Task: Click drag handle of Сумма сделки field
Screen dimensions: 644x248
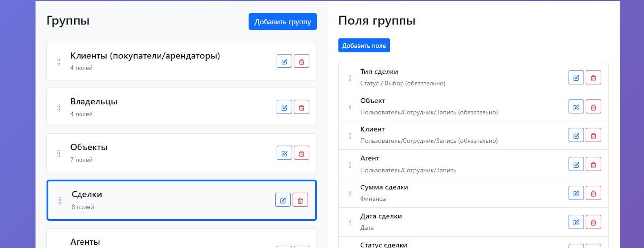Action: click(x=349, y=193)
